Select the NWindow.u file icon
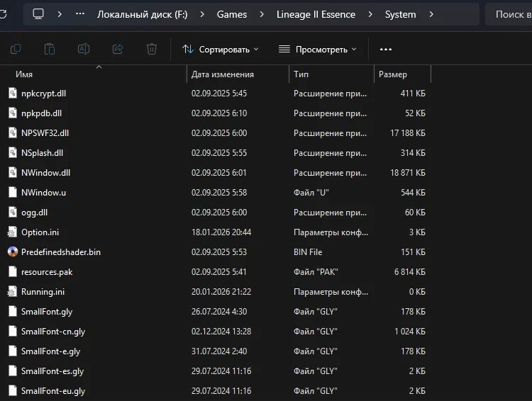Image resolution: width=532 pixels, height=401 pixels. pos(13,192)
